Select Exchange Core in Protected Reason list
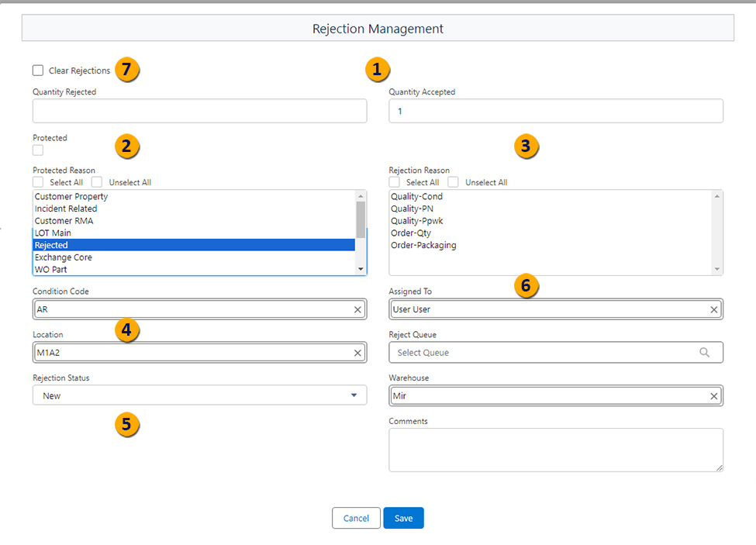The height and width of the screenshot is (545, 756). (x=64, y=257)
